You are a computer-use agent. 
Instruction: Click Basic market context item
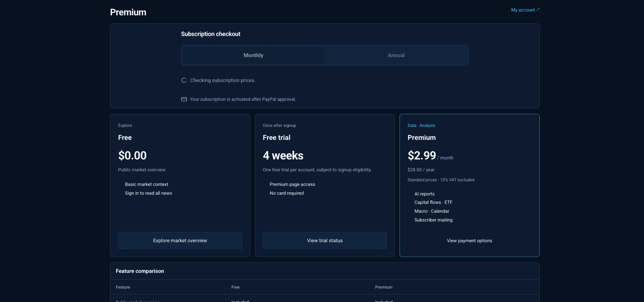pos(147,184)
